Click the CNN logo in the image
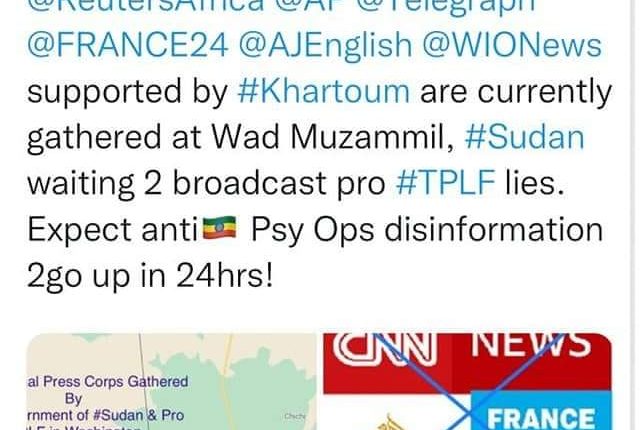 pyautogui.click(x=384, y=348)
